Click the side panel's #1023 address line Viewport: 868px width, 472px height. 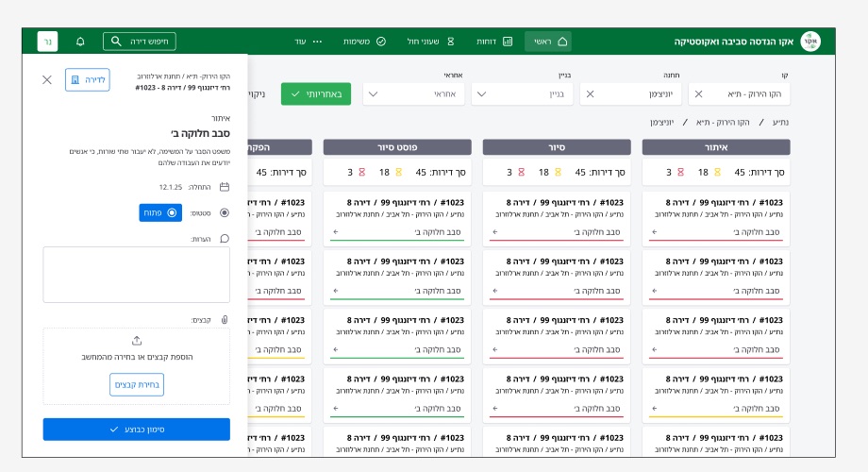(x=183, y=88)
